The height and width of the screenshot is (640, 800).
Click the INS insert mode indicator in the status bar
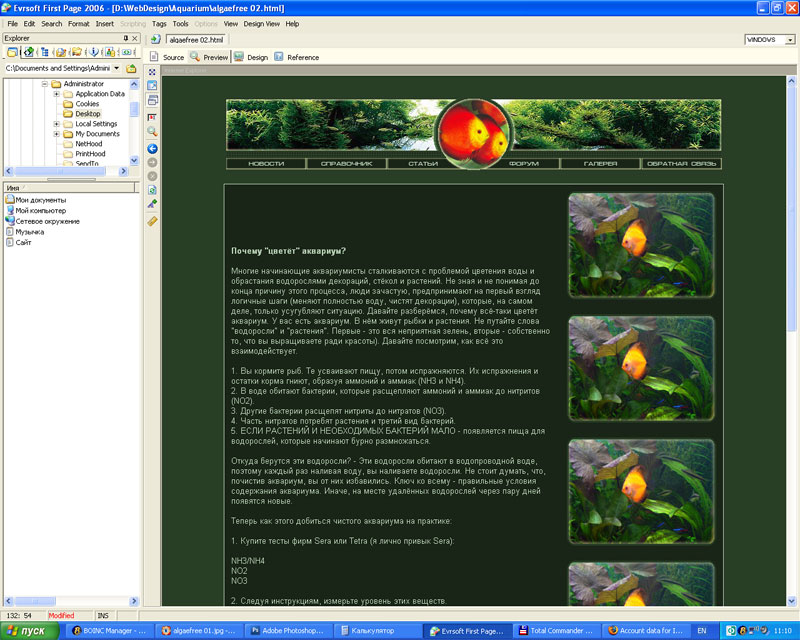pyautogui.click(x=103, y=616)
